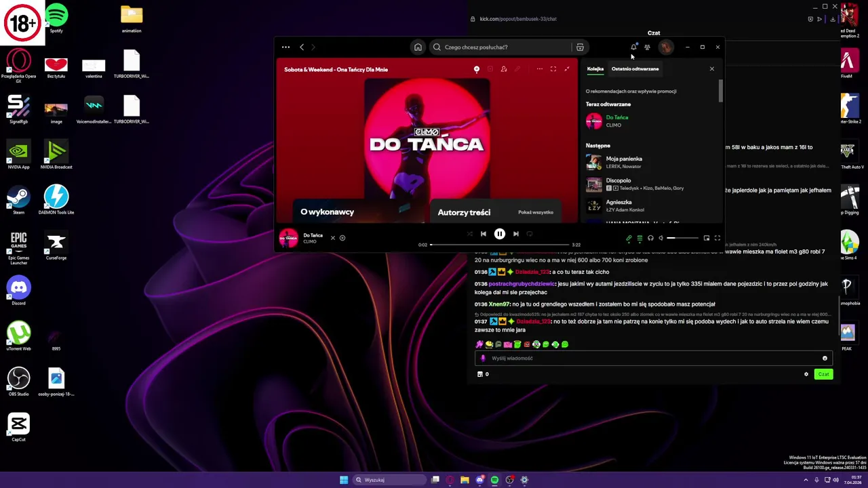Show hidden system tray icons

(806, 480)
